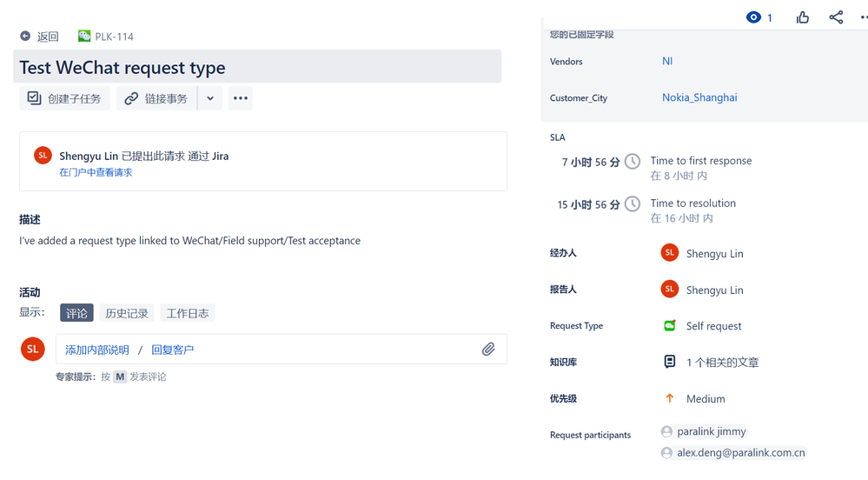Image resolution: width=868 pixels, height=480 pixels.
Task: Click the 经办人 value Shengyu Lin
Action: click(x=715, y=253)
